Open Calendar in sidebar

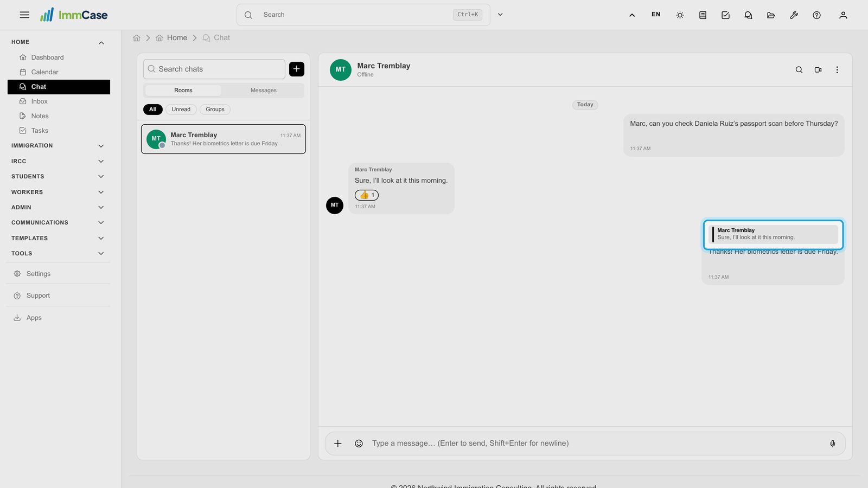pos(59,72)
